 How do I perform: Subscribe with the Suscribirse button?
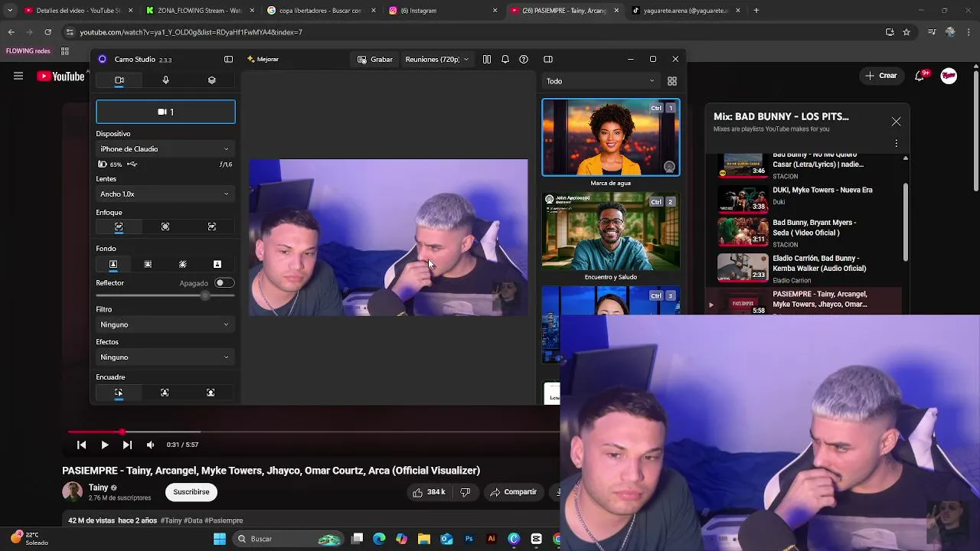point(191,492)
